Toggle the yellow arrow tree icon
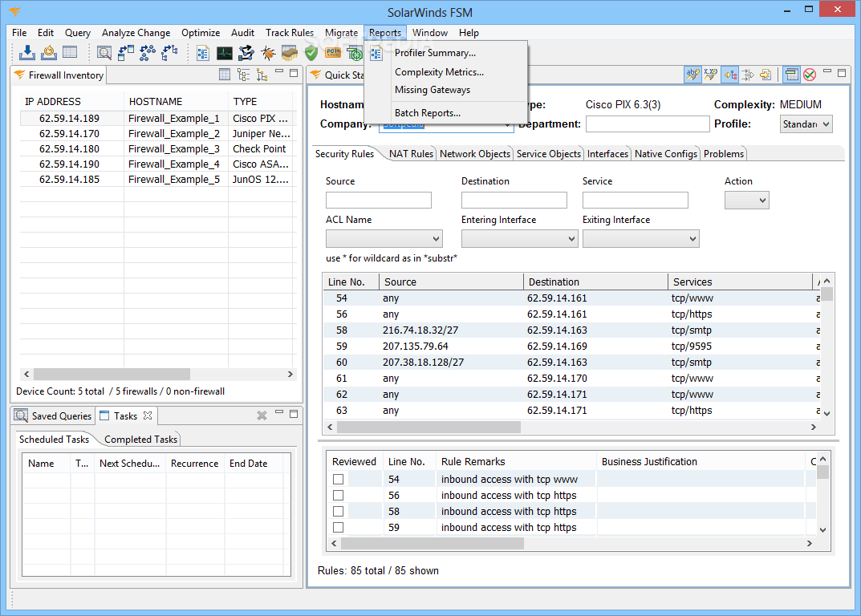861x616 pixels. 729,74
